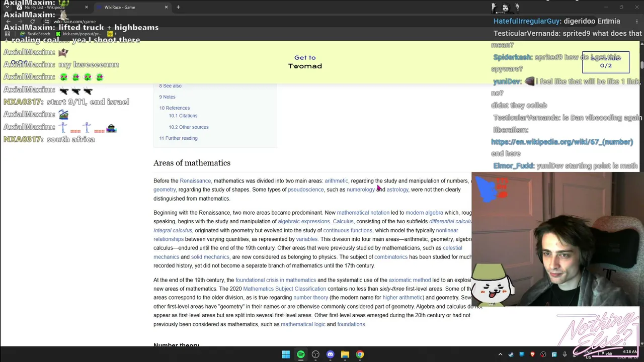Open the combinatorics article link

[391, 257]
